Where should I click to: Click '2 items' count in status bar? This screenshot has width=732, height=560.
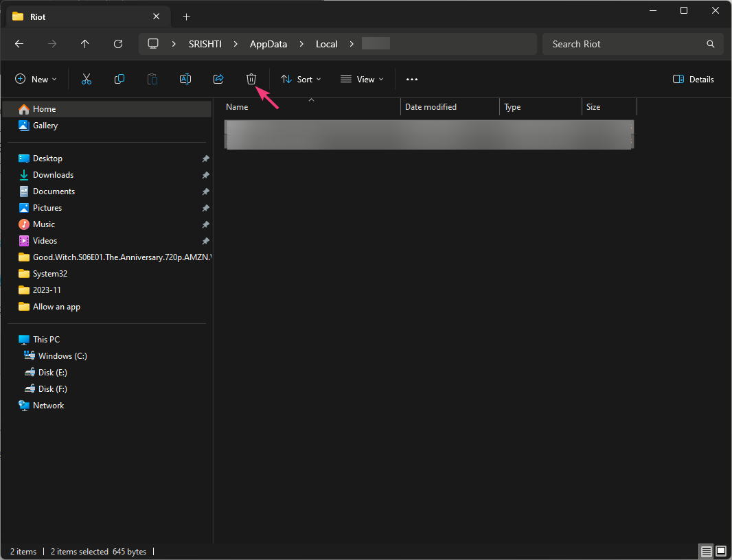(x=23, y=552)
